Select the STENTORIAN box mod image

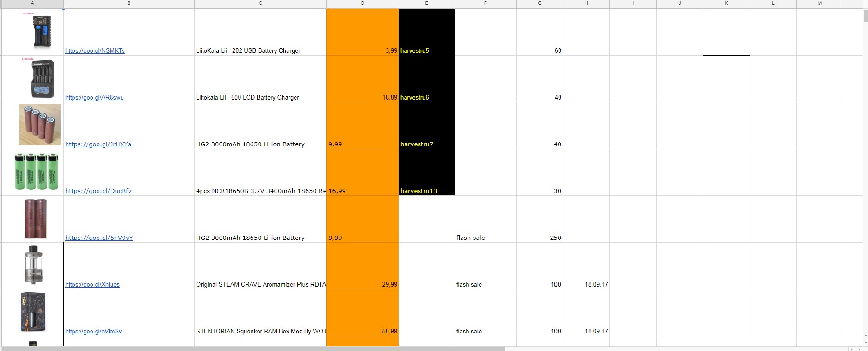(x=33, y=312)
